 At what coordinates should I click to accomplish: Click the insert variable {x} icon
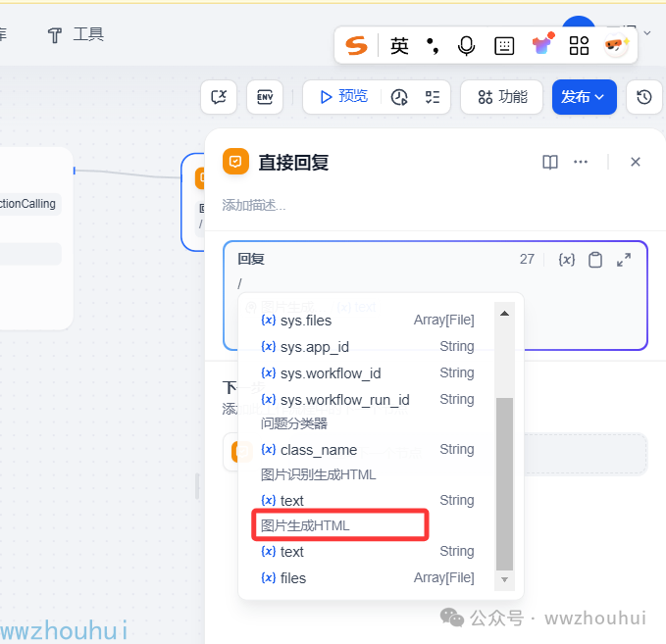coord(567,260)
